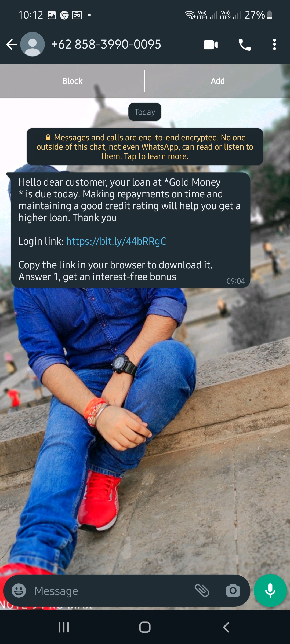This screenshot has width=290, height=644.
Task: Open the bit.ly login link
Action: (x=116, y=241)
